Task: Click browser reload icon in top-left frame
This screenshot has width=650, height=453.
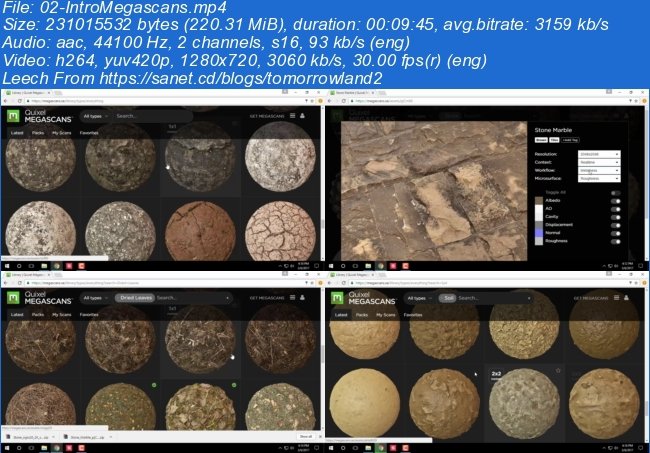Action: [x=19, y=101]
